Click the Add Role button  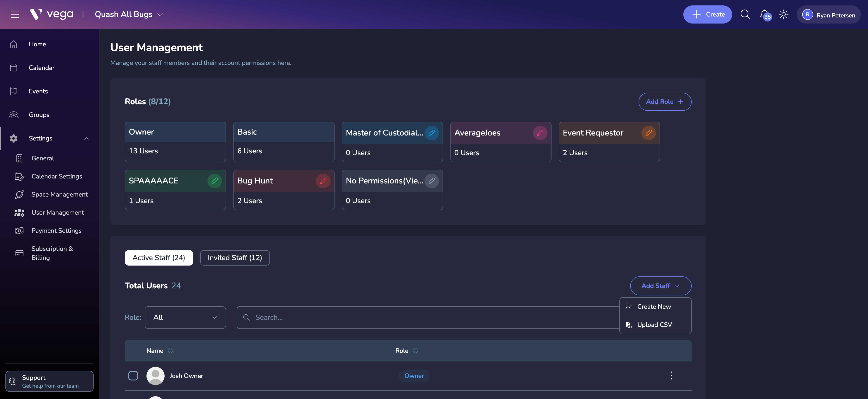[x=665, y=102]
